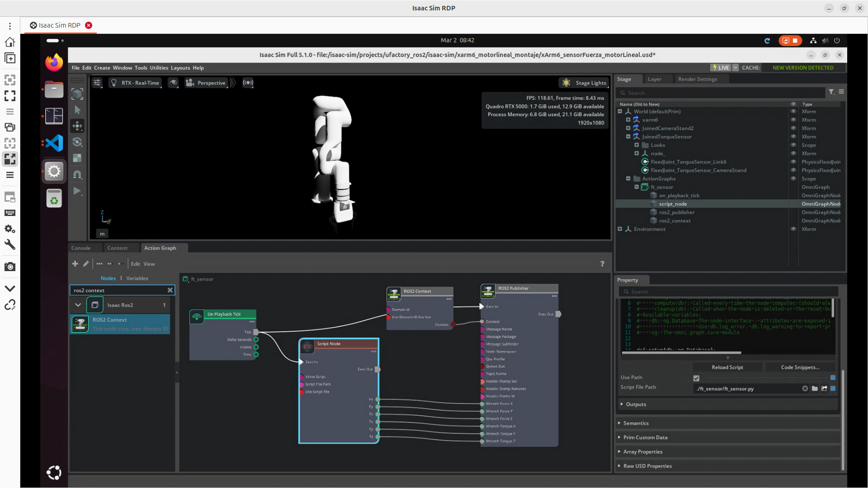Toggle visibility of World prim
This screenshot has width=868, height=488.
[793, 111]
